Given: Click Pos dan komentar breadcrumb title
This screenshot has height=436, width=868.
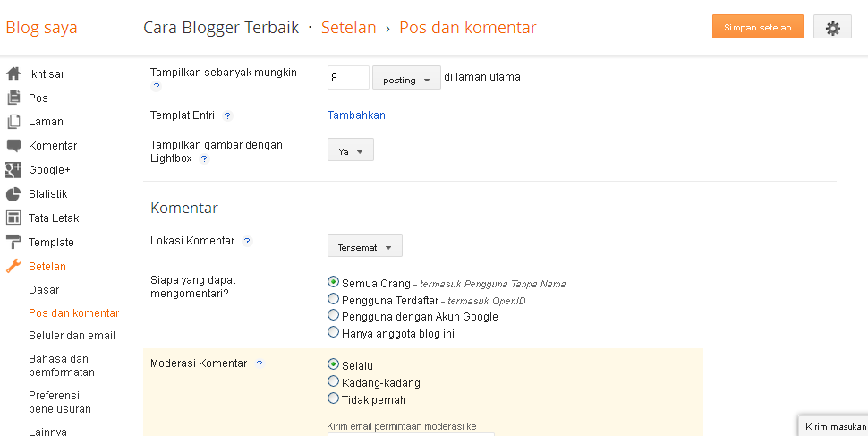Looking at the screenshot, I should [x=468, y=28].
